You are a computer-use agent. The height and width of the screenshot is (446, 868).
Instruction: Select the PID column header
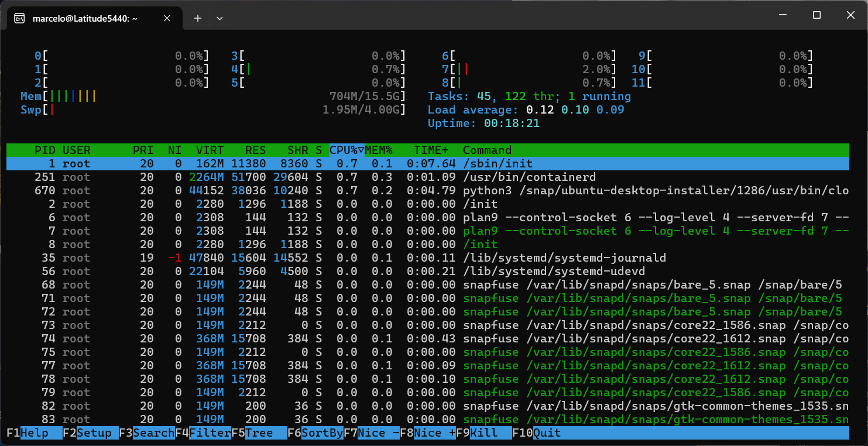(45, 150)
